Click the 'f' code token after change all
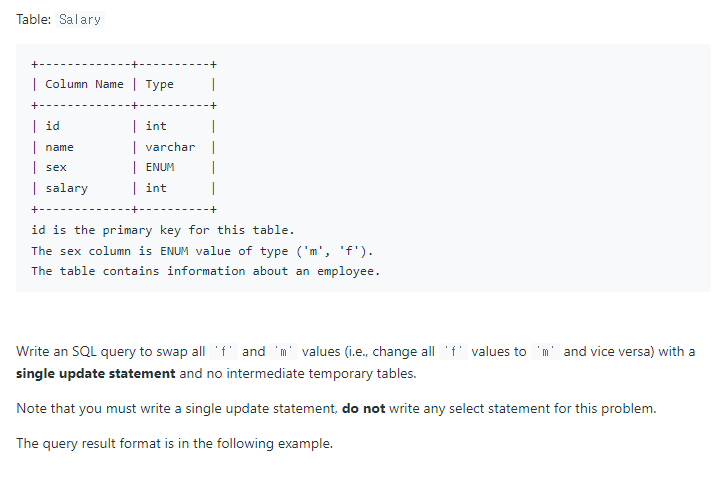 453,352
